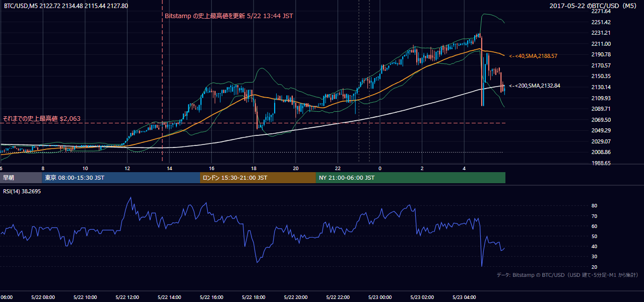Click the 東京 08:00-15:30 JST session bar
Image resolution: width=644 pixels, height=302 pixels.
pyautogui.click(x=121, y=178)
